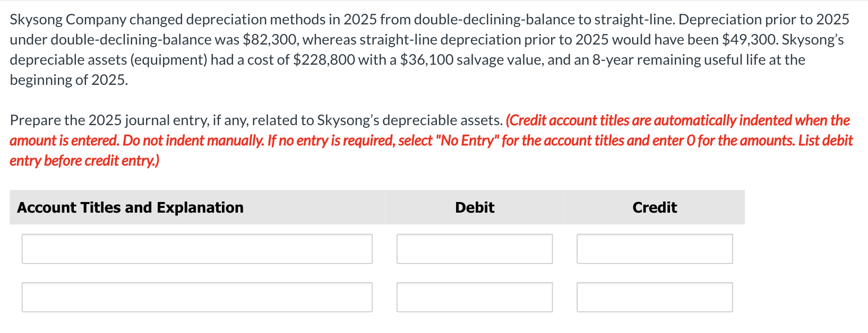The width and height of the screenshot is (868, 333).
Task: Focus the debit box in the second row
Action: pos(474,296)
